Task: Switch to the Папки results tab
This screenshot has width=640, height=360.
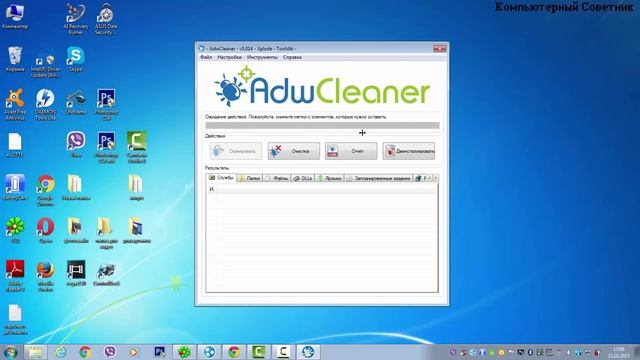Action: point(249,178)
